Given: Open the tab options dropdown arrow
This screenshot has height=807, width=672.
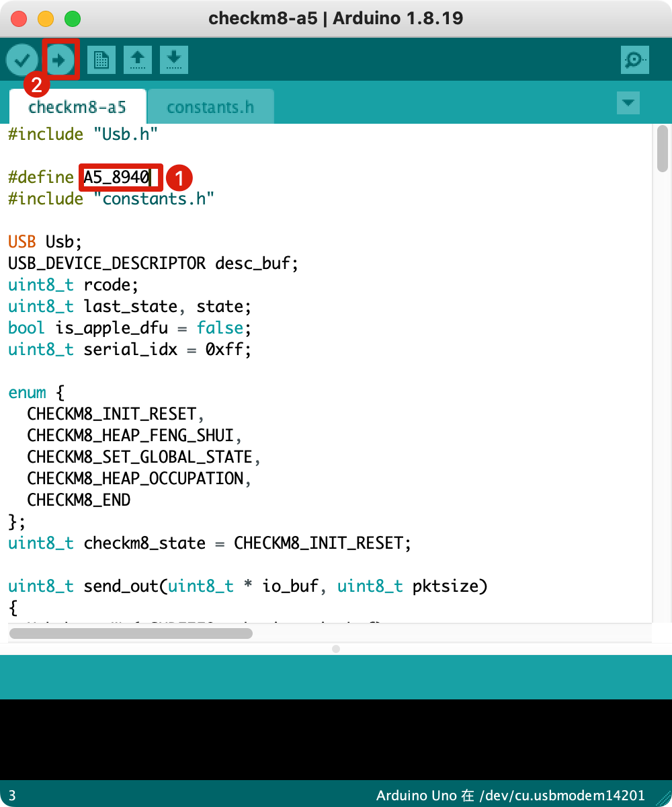Looking at the screenshot, I should [x=628, y=103].
